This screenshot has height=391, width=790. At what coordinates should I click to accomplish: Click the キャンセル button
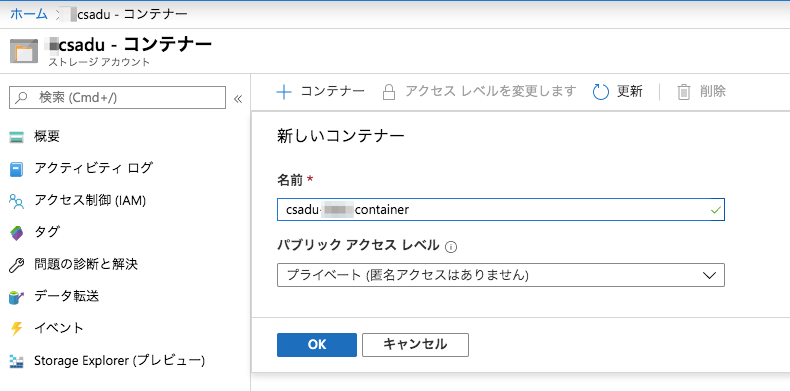coord(415,345)
